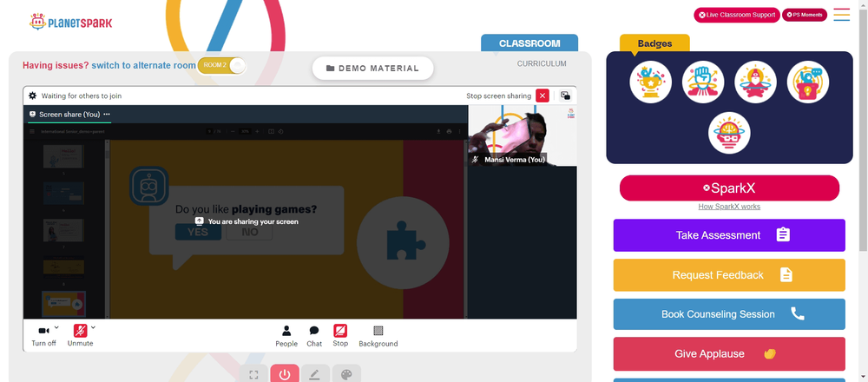Switch to the CLASSROOM tab
The height and width of the screenshot is (382, 868).
pos(529,43)
